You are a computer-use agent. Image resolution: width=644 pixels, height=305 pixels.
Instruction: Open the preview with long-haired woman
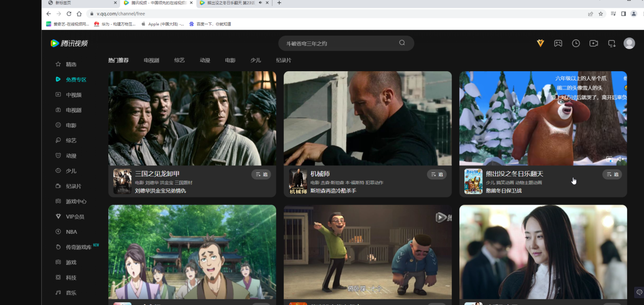coord(543,252)
